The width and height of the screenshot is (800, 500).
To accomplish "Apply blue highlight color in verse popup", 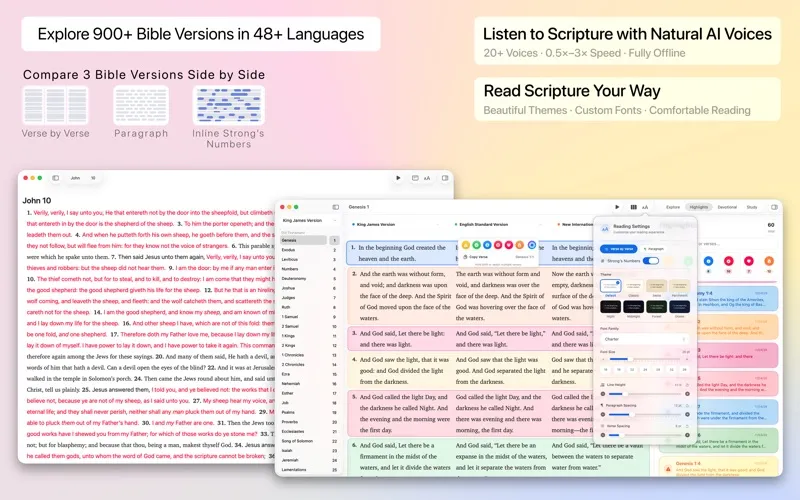I will pyautogui.click(x=487, y=245).
